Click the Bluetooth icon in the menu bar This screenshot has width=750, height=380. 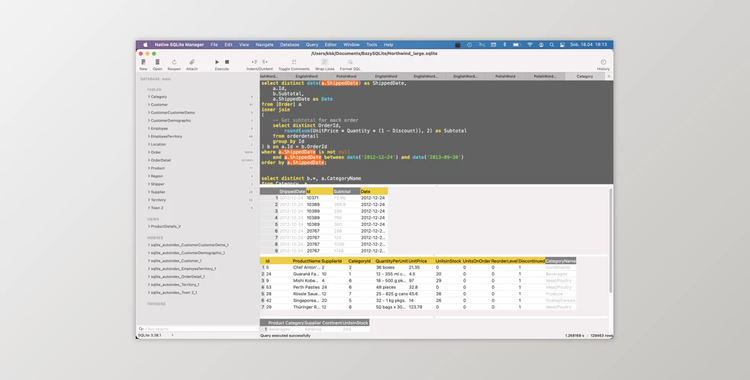pyautogui.click(x=504, y=45)
